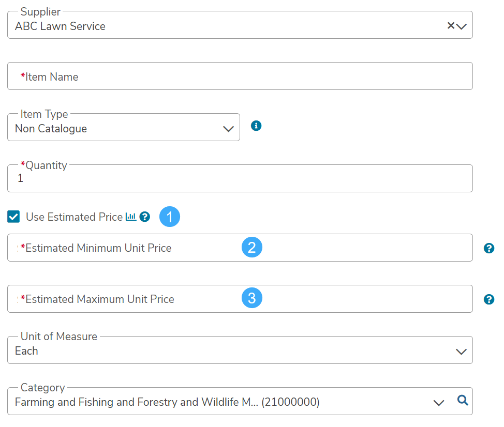Open the Item Type dropdown
This screenshot has width=504, height=427.
(x=228, y=129)
